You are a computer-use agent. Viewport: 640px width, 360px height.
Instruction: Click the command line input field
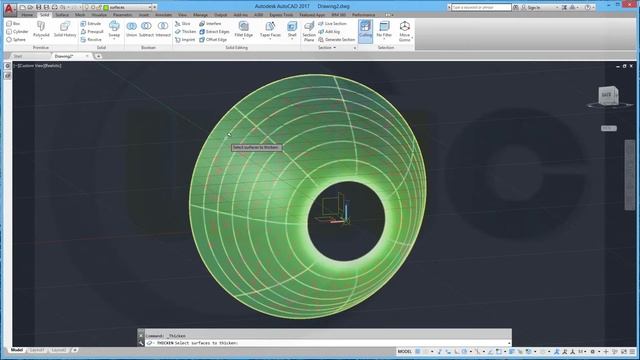(x=327, y=343)
